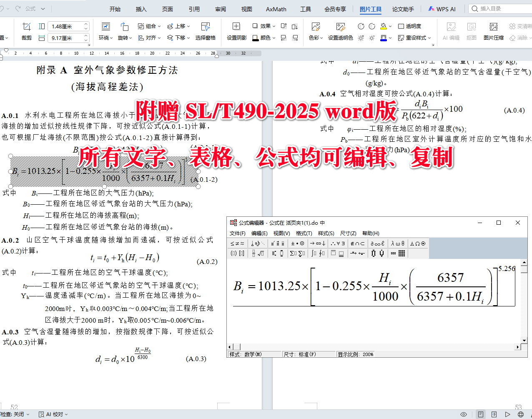The width and height of the screenshot is (532, 419).
Task: Click the picture height input 1.48厘米
Action: coord(65,26)
